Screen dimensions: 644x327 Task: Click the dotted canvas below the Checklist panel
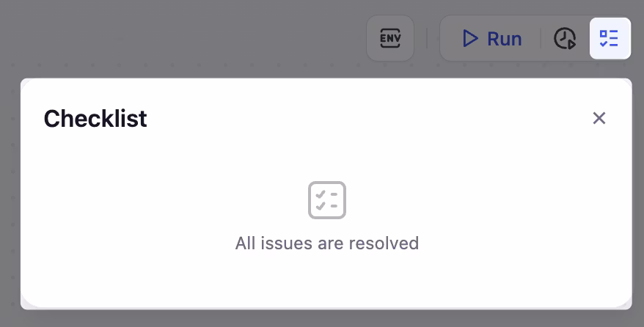click(322, 319)
